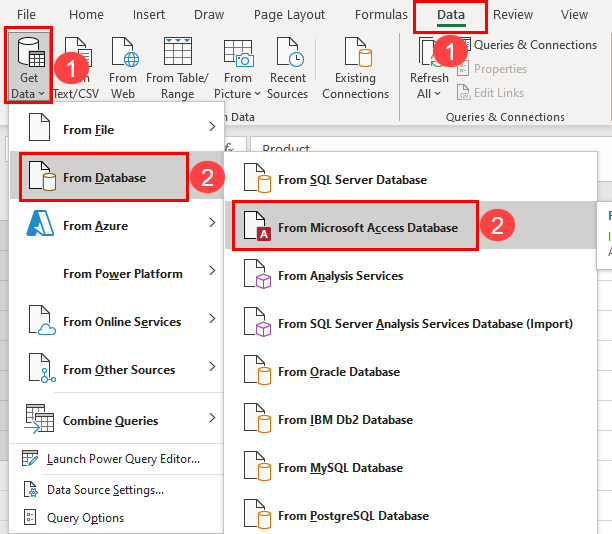
Task: Select the Data ribbon tab
Action: [x=451, y=16]
